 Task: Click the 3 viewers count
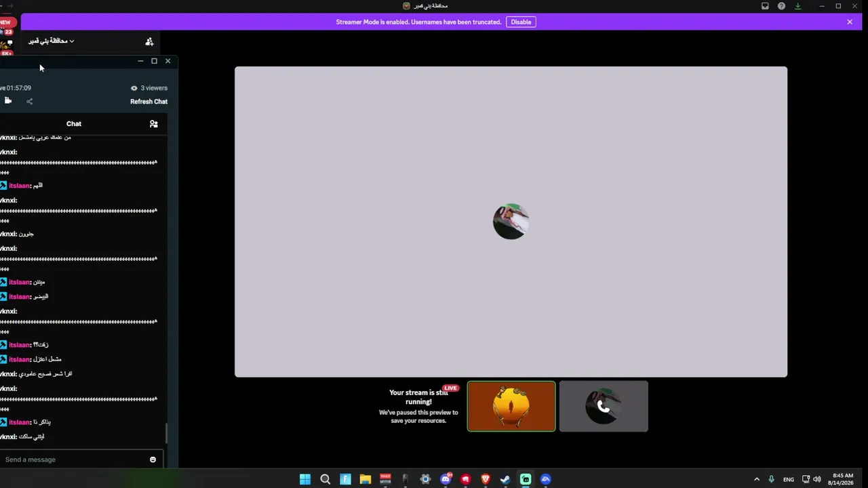tap(154, 88)
